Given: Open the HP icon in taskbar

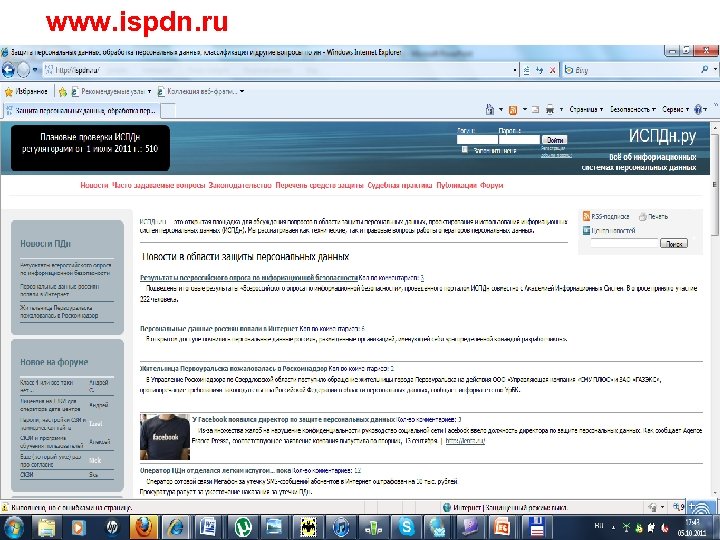Looking at the screenshot, I should pyautogui.click(x=112, y=527).
